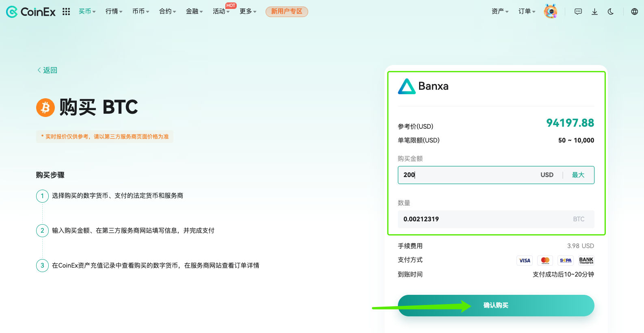Open the user avatar profile menu
The image size is (644, 333).
coord(550,11)
